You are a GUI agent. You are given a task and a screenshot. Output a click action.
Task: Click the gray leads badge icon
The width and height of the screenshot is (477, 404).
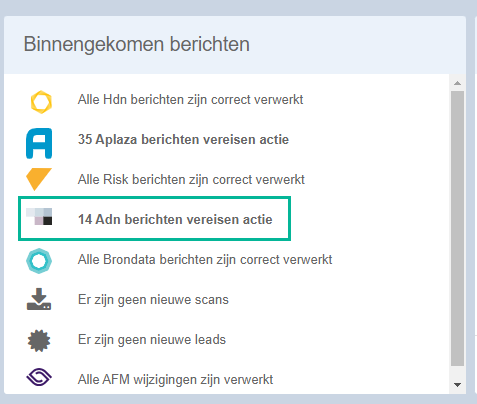(39, 341)
